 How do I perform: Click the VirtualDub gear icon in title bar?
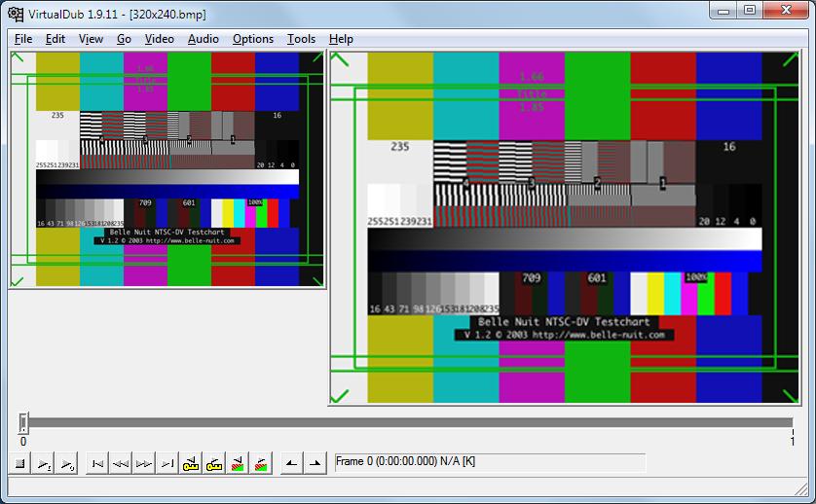[17, 14]
